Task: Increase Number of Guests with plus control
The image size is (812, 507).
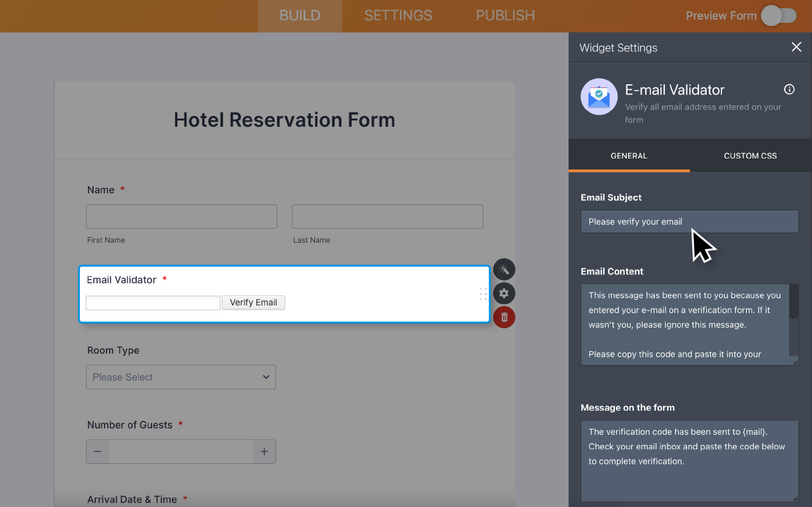Action: point(264,451)
